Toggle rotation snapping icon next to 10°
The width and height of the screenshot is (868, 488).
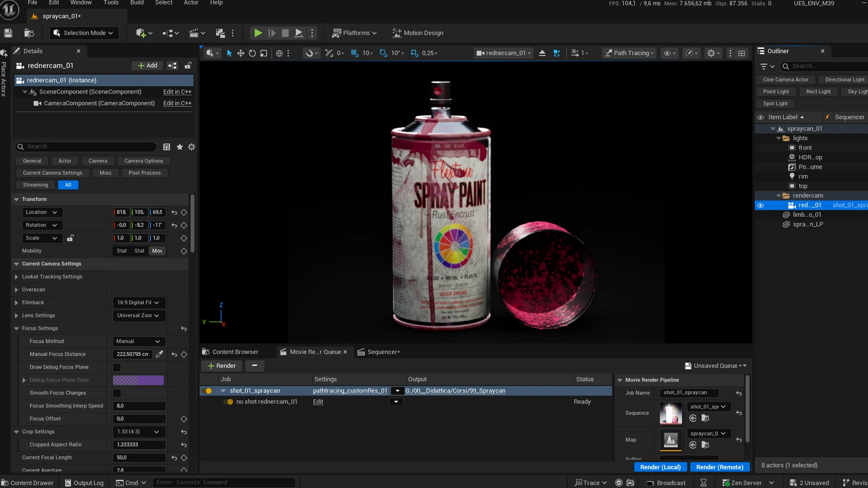coord(383,53)
